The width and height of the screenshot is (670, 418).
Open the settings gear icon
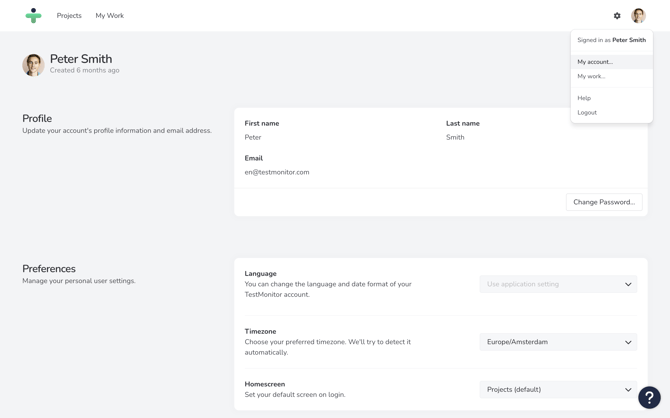pyautogui.click(x=617, y=16)
